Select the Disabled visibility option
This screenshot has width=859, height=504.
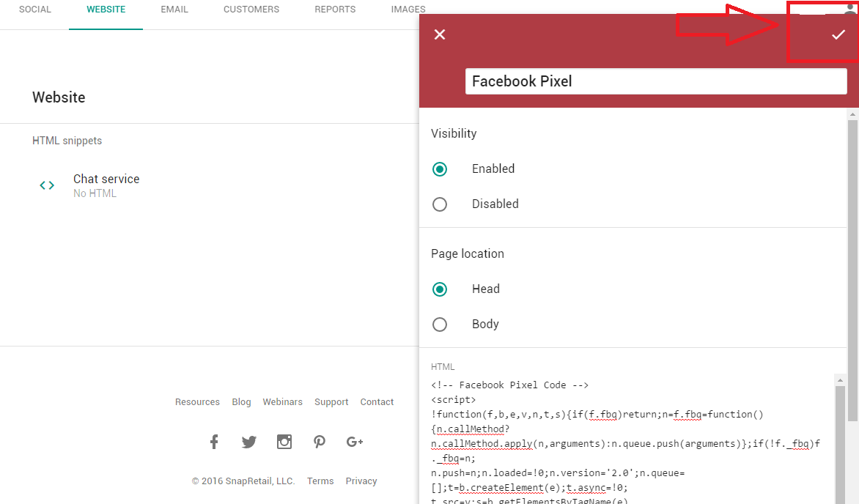tap(440, 204)
